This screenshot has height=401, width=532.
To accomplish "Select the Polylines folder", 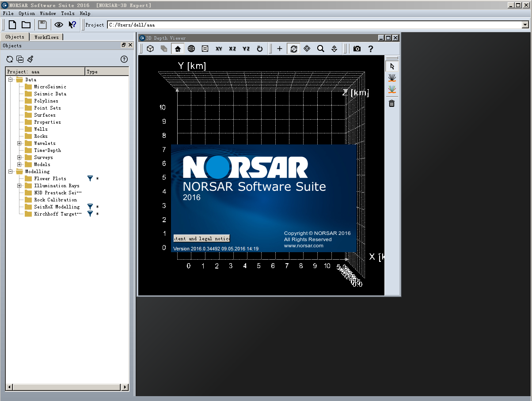I will pyautogui.click(x=46, y=101).
